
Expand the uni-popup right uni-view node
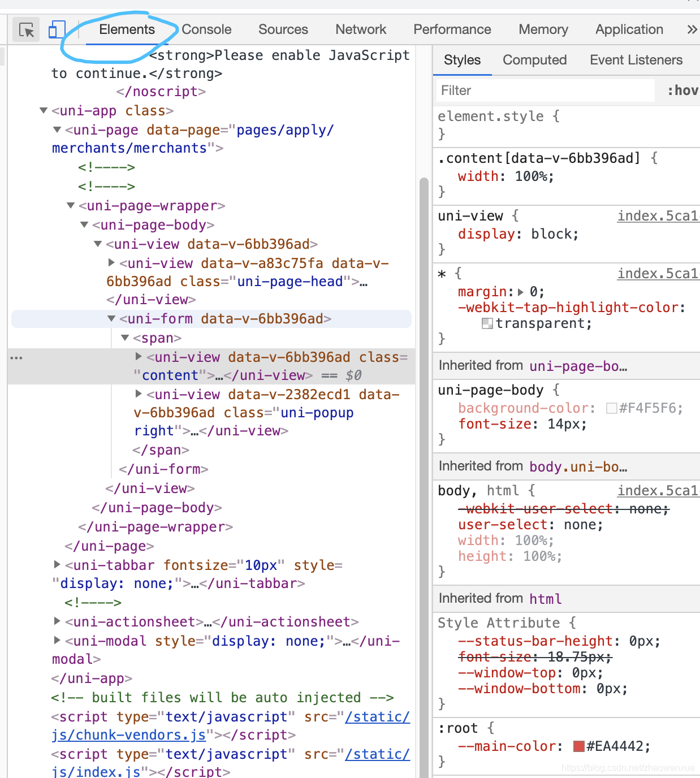(139, 394)
